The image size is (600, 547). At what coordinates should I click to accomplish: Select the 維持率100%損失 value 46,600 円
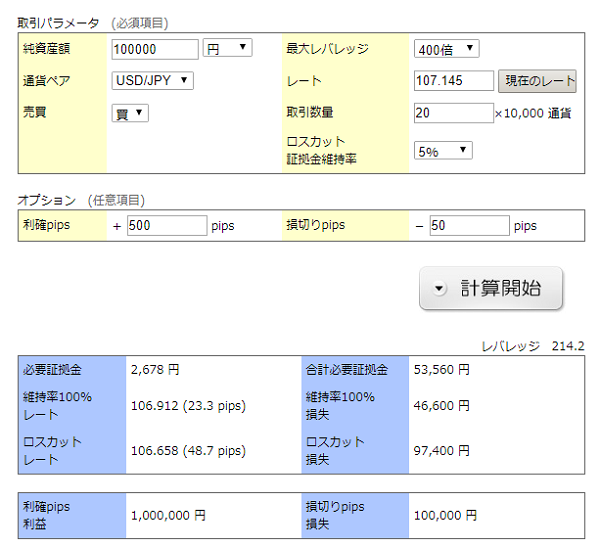tap(442, 405)
